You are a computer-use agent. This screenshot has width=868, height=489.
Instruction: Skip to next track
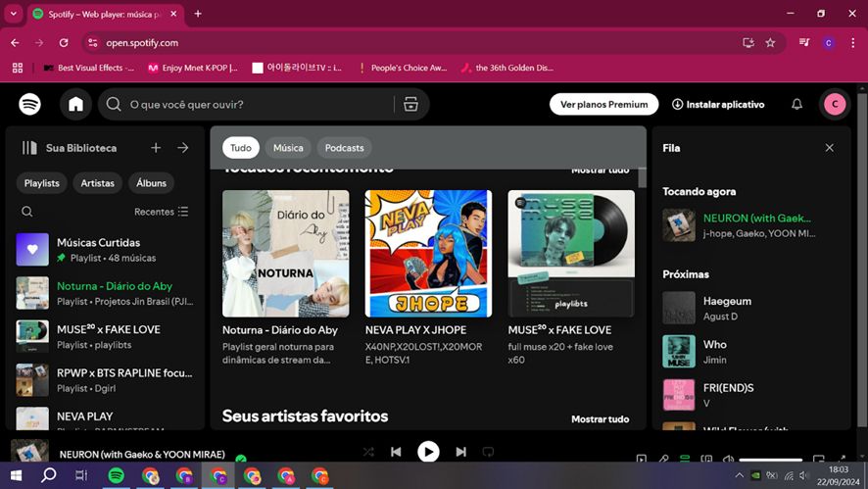pyautogui.click(x=460, y=452)
